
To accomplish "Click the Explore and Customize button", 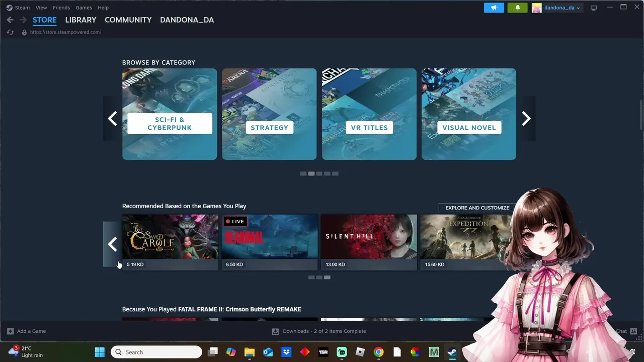I will [477, 208].
